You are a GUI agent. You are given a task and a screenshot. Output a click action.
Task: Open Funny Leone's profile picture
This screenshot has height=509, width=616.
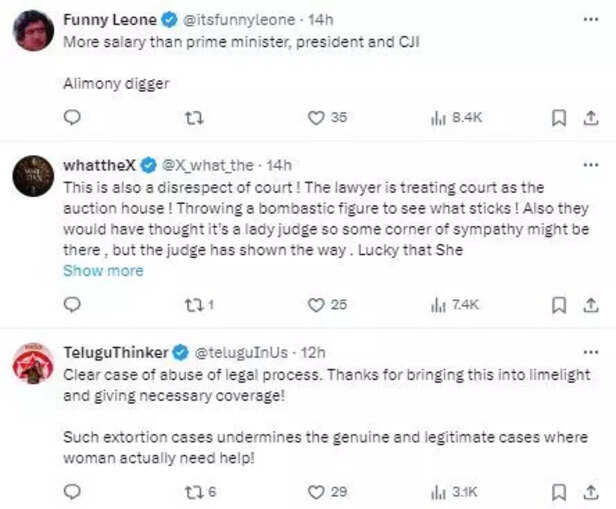click(x=33, y=31)
